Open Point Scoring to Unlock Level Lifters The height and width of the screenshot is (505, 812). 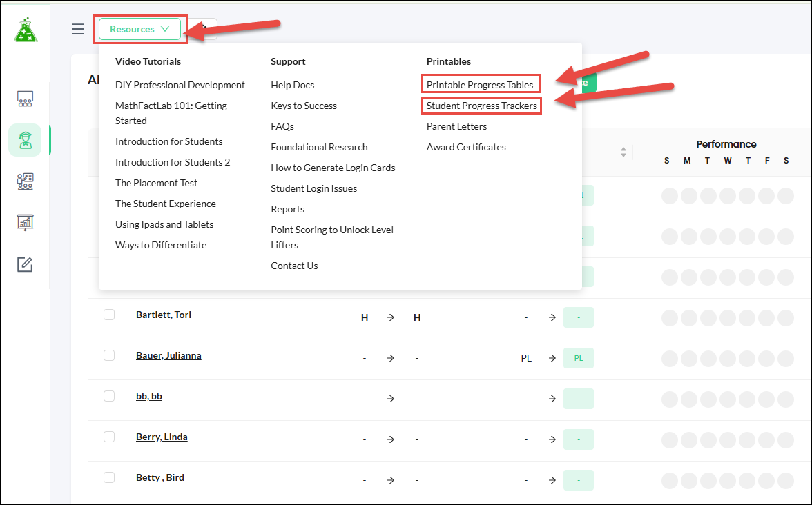332,237
